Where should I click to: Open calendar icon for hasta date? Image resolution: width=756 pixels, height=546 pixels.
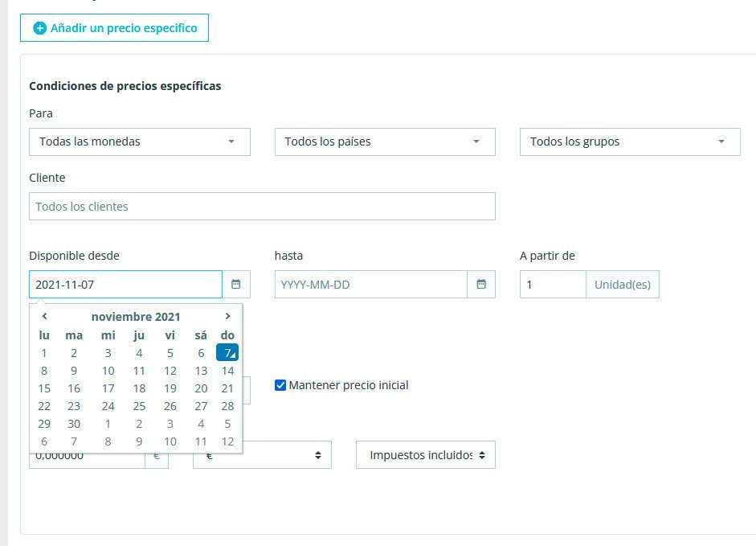[x=481, y=284]
